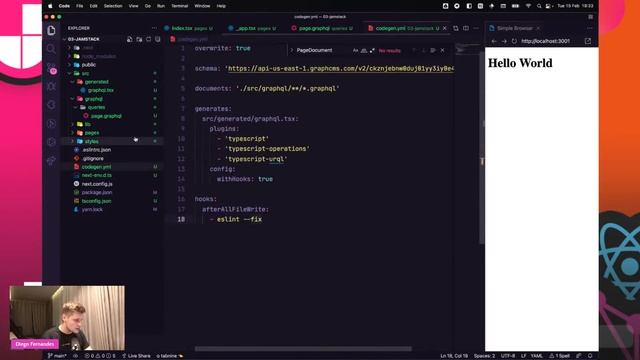Open .eslintrc.json file
The width and height of the screenshot is (640, 360).
(x=96, y=150)
